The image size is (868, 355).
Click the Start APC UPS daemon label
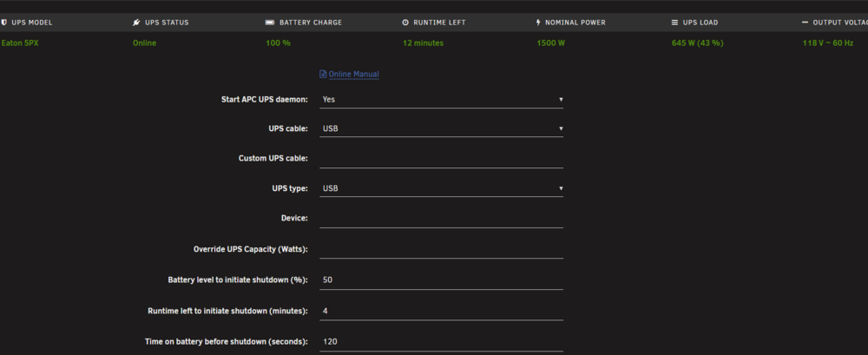click(x=264, y=100)
